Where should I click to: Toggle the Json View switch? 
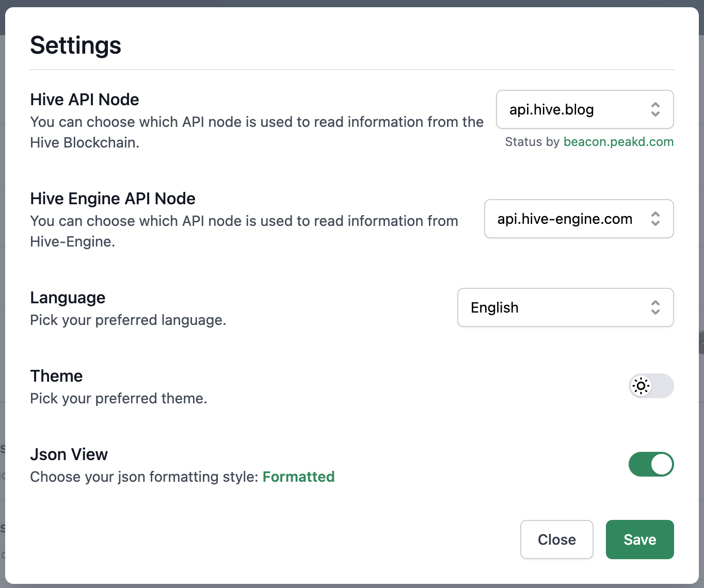651,464
